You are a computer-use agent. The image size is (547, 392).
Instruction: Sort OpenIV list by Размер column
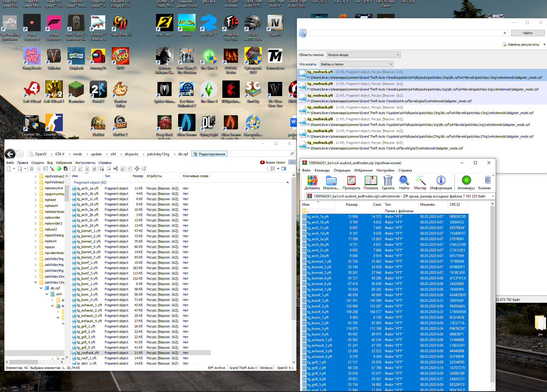137,176
